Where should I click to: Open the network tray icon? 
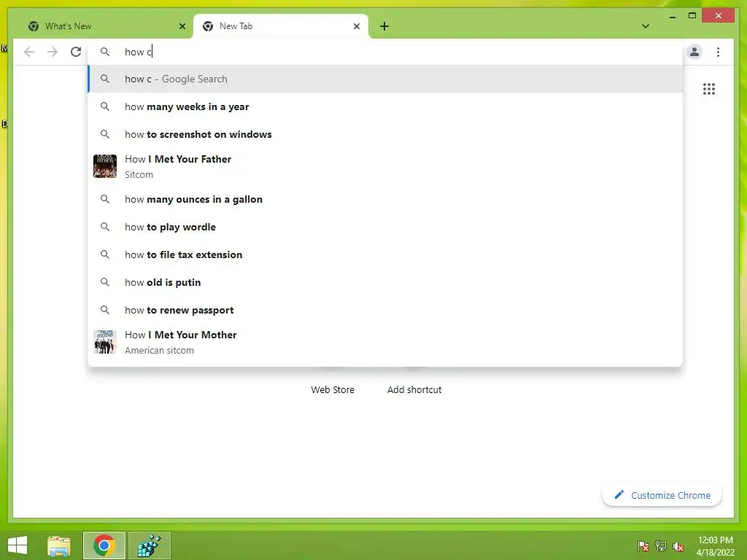[661, 546]
